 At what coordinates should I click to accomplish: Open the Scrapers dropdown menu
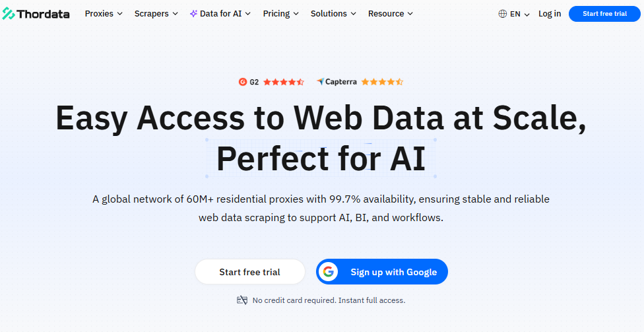coord(156,14)
